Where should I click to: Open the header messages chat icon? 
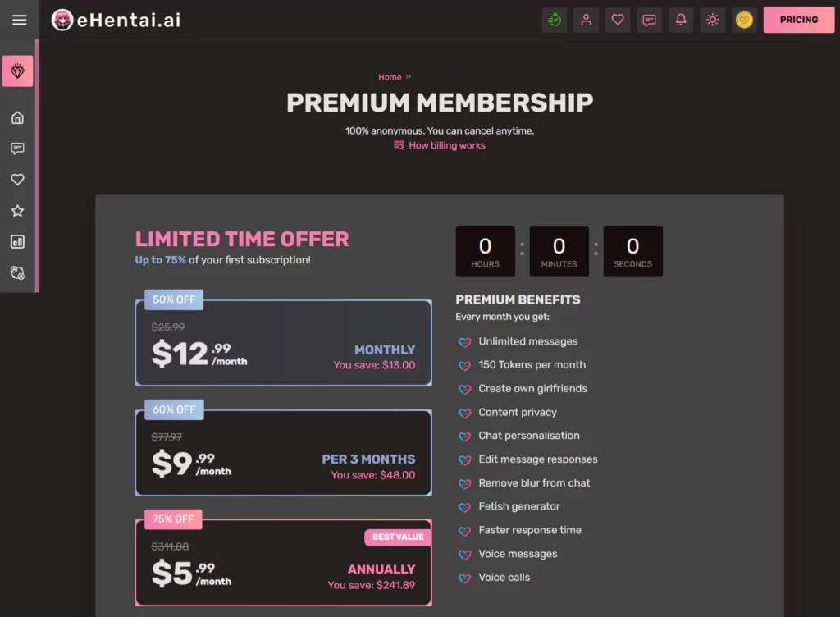pyautogui.click(x=650, y=20)
